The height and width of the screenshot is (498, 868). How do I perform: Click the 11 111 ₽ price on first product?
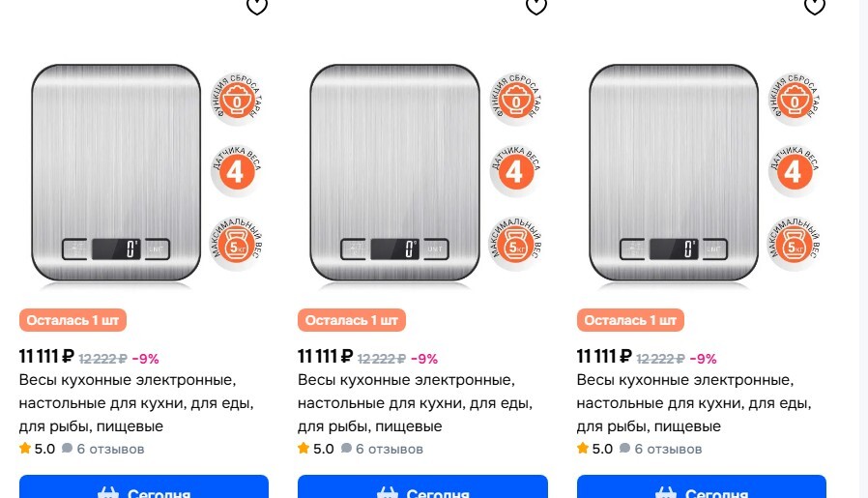[46, 357]
